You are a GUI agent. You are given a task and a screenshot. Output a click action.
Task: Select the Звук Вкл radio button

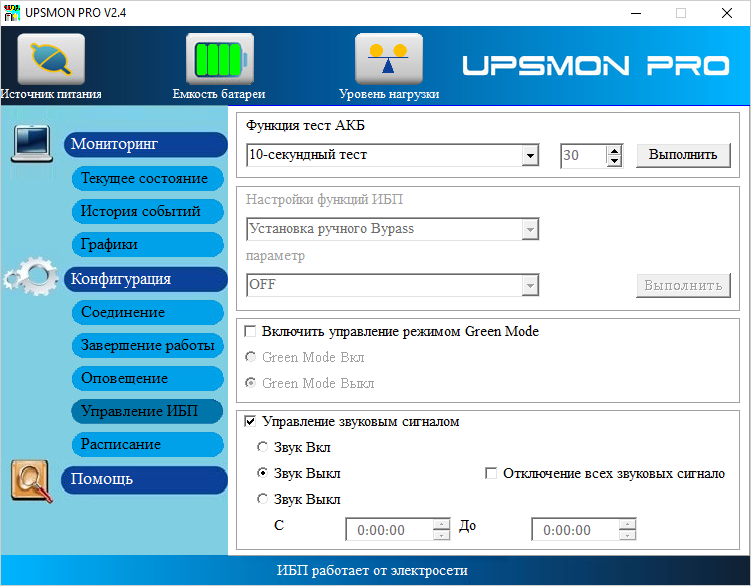[x=262, y=448]
